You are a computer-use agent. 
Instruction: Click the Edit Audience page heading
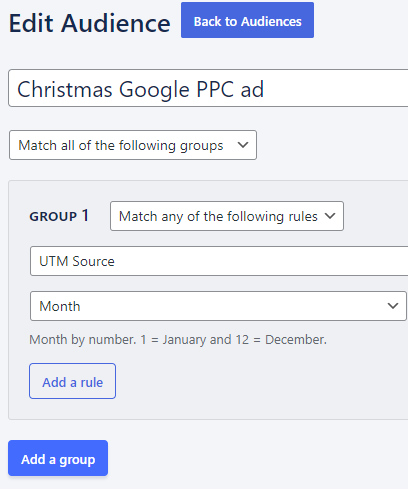click(89, 23)
